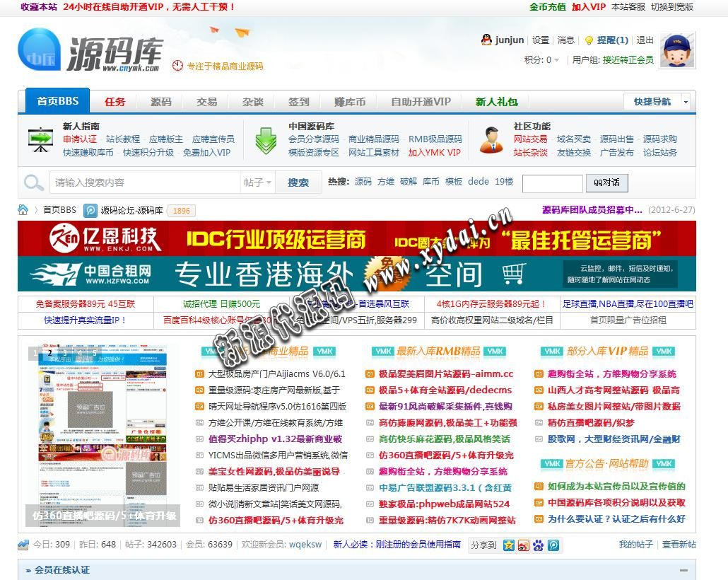Click the 我的帖子 link
The width and height of the screenshot is (728, 580).
tap(635, 544)
